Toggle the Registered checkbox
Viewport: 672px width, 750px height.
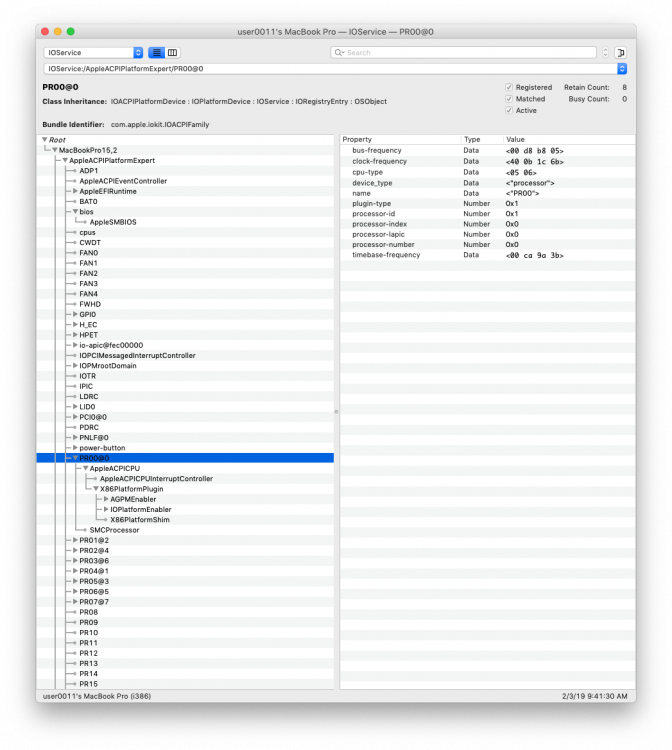tap(509, 87)
